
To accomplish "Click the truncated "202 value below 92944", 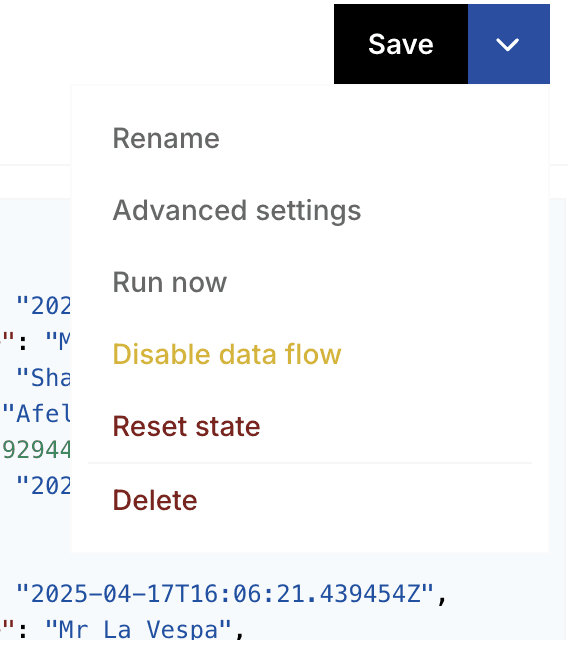I will (x=43, y=485).
